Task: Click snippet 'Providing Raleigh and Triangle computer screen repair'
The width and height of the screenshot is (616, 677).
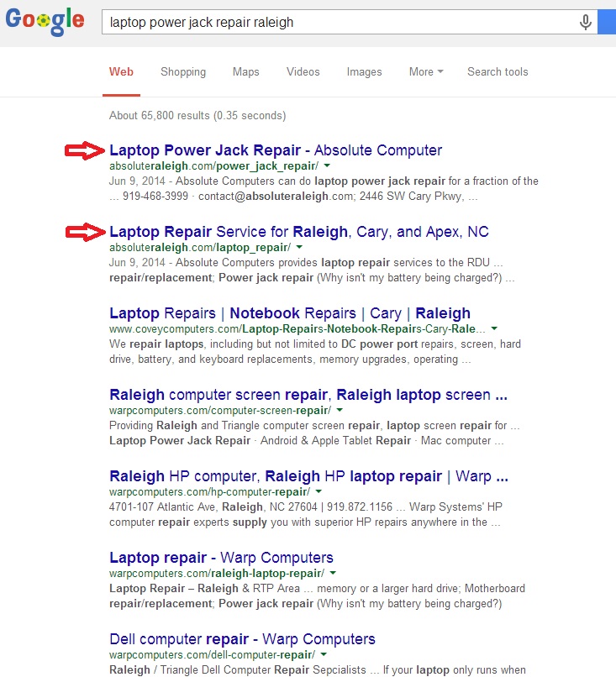Action: tap(314, 433)
